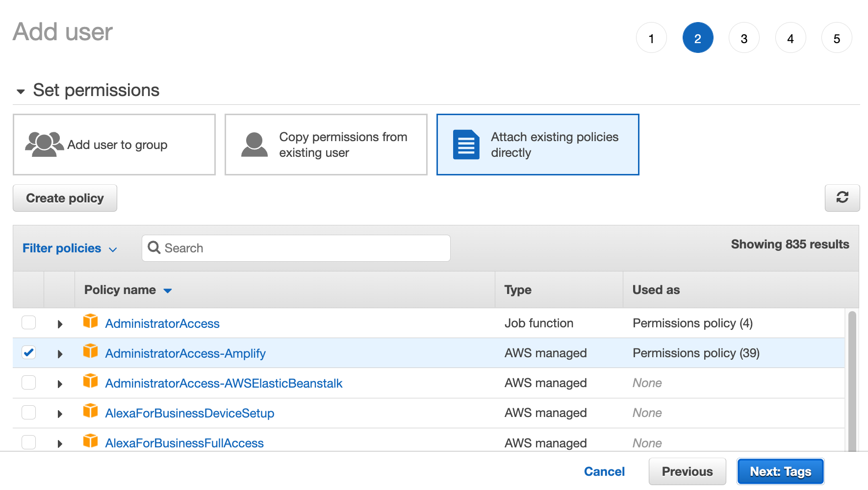The width and height of the screenshot is (868, 490).
Task: Jump to wizard step 3
Action: (744, 38)
